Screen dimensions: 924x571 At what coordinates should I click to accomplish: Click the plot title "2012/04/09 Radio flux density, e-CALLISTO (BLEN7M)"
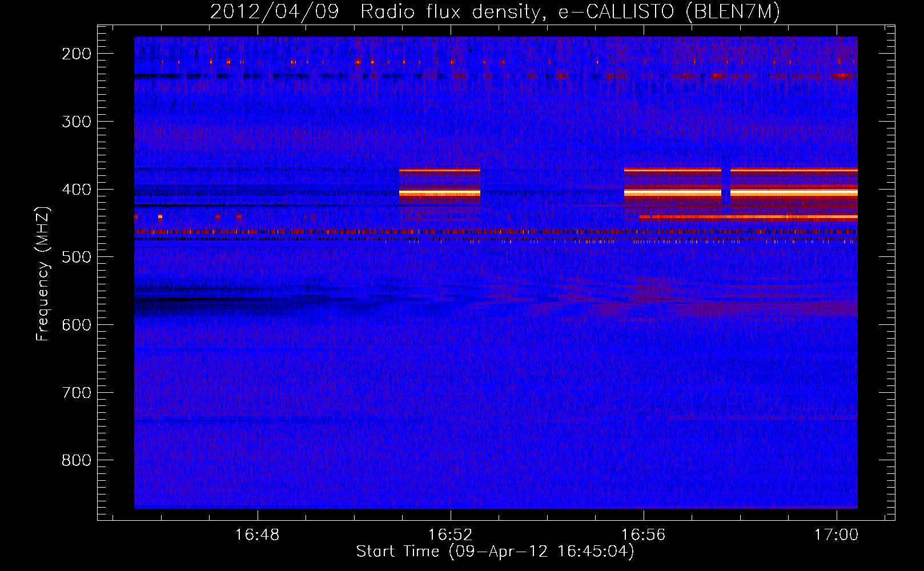495,11
